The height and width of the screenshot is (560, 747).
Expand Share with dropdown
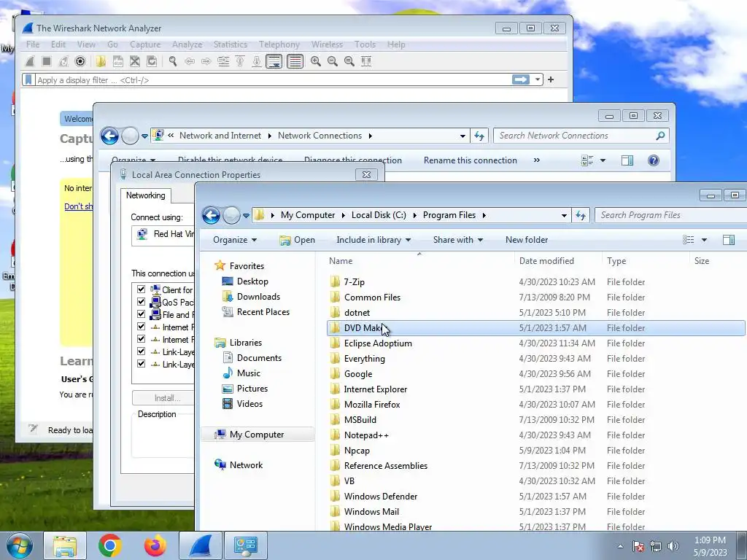pyautogui.click(x=458, y=240)
